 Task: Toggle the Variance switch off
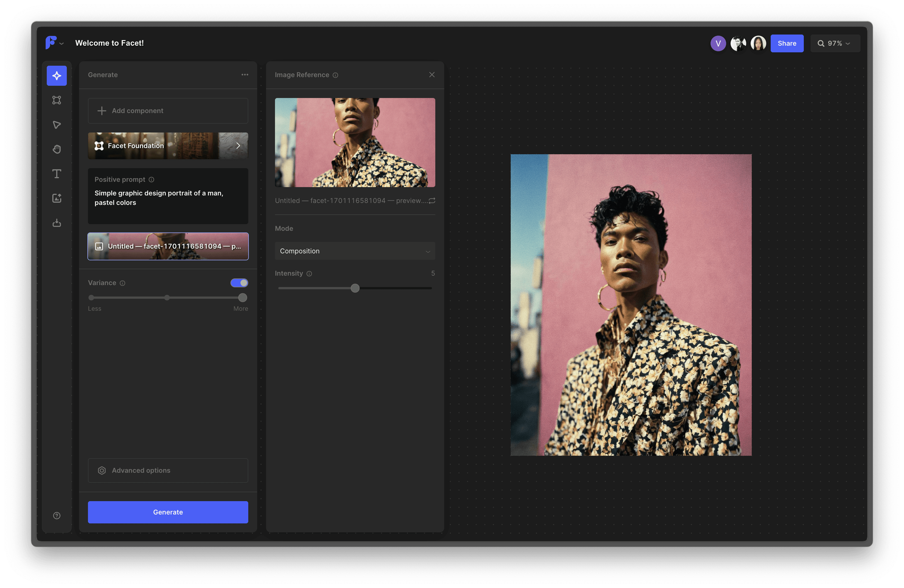(x=239, y=283)
